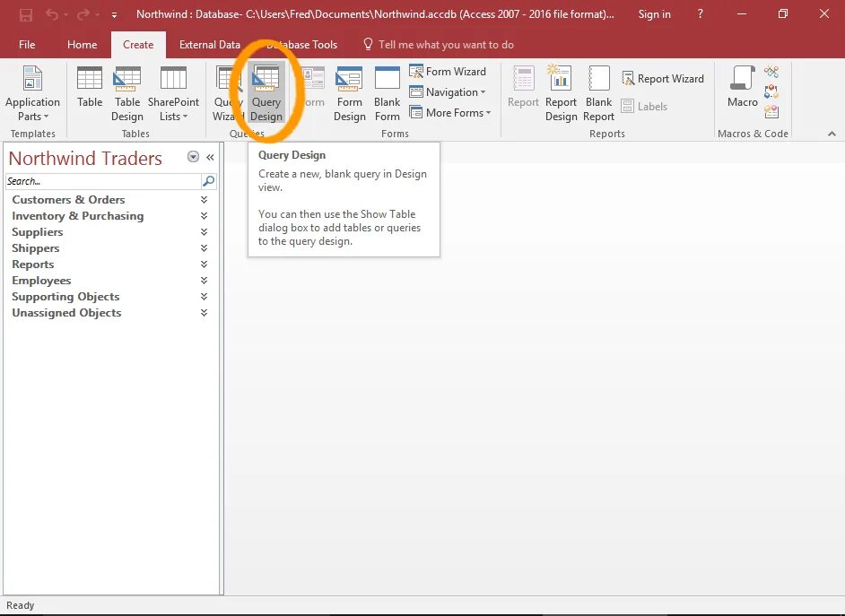
Task: Collapse the navigation pane shutter
Action: point(210,157)
